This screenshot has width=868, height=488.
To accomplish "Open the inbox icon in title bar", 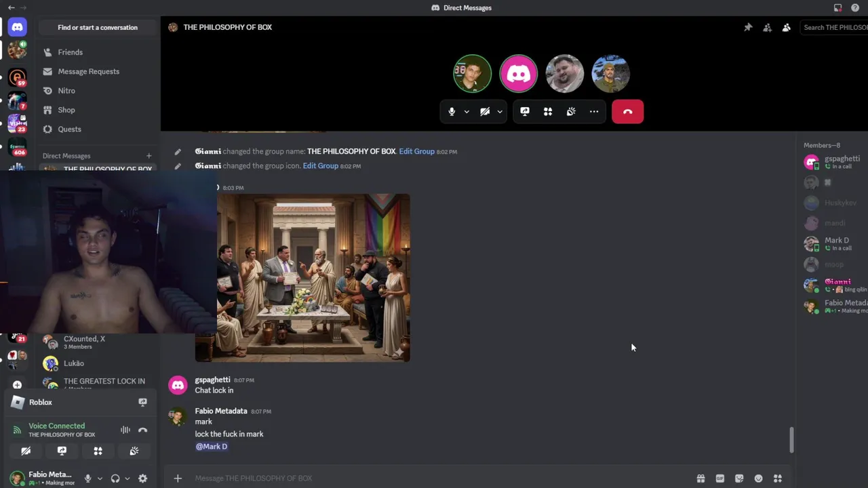I will [837, 7].
